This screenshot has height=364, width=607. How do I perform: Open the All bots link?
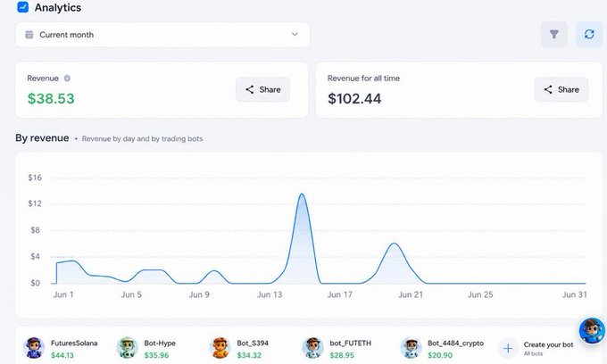click(533, 353)
